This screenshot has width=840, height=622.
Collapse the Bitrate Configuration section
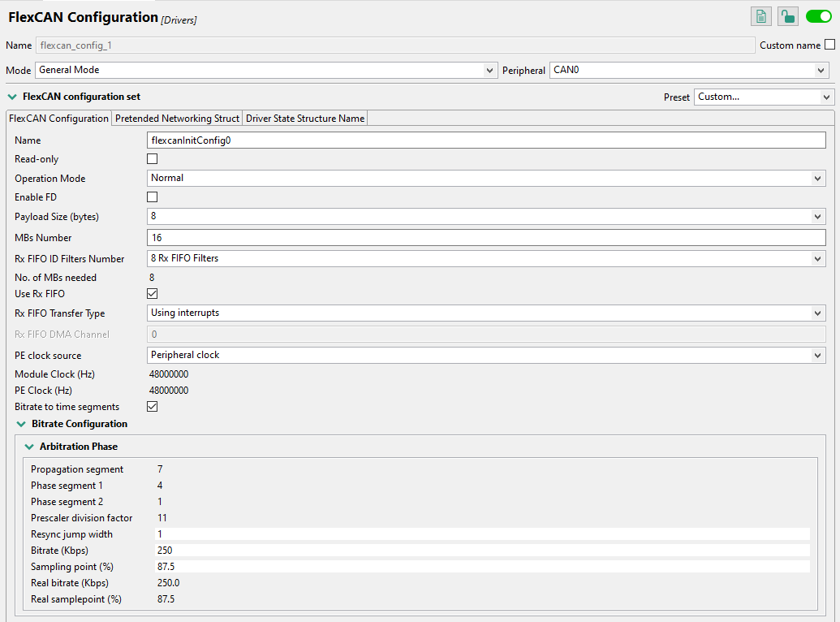21,424
